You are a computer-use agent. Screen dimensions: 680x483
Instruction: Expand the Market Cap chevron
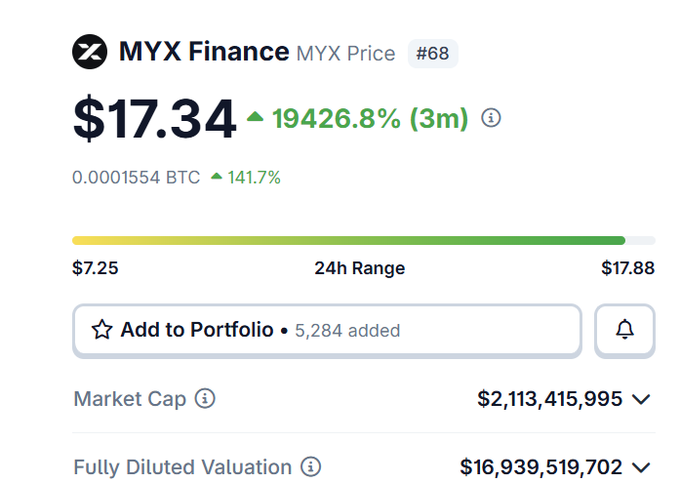641,399
